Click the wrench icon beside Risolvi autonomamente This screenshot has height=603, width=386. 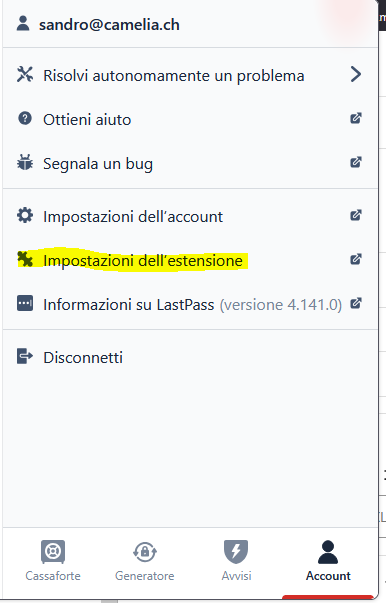(25, 75)
